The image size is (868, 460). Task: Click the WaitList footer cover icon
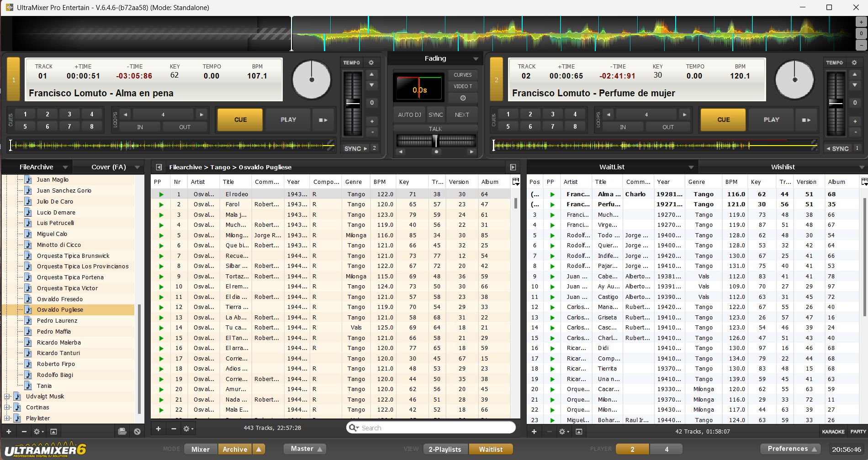(579, 431)
